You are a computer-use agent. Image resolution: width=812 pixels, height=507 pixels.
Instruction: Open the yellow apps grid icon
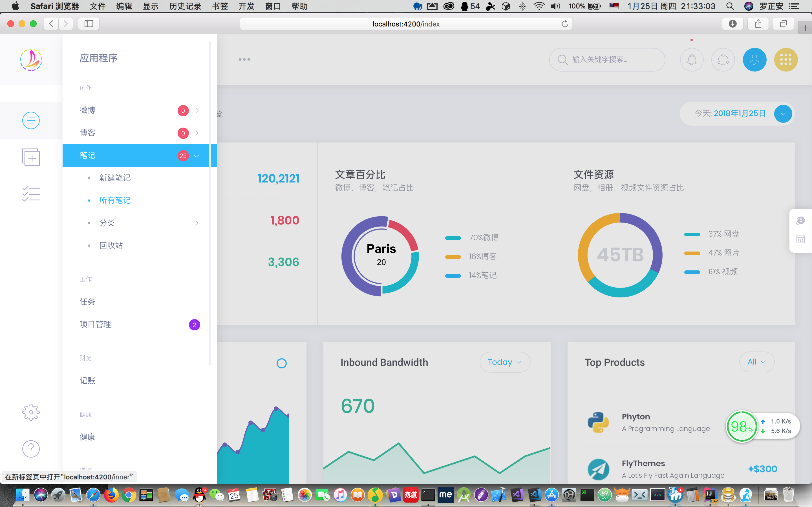(785, 60)
